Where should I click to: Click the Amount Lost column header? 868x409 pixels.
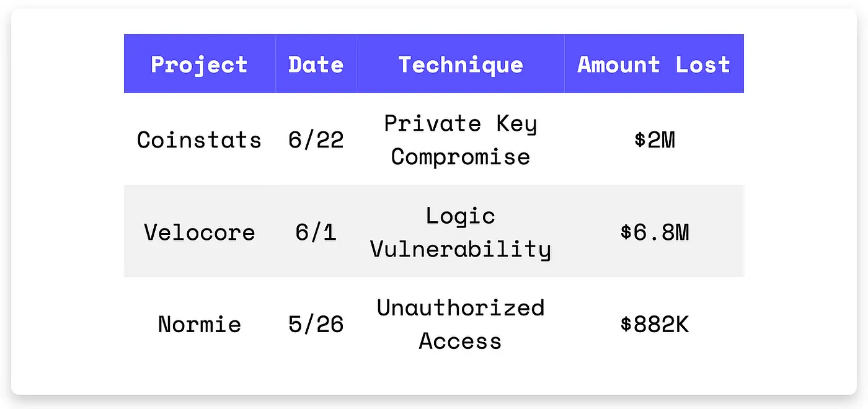click(x=654, y=64)
